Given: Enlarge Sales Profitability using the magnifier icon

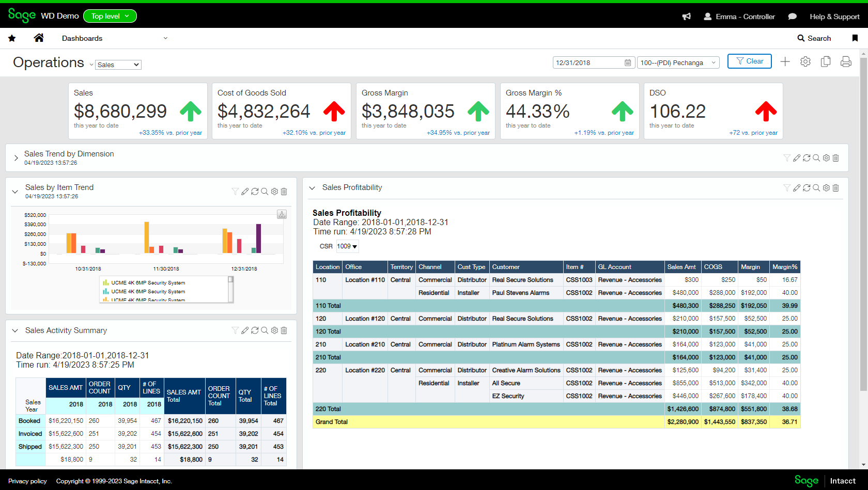Looking at the screenshot, I should tap(816, 188).
